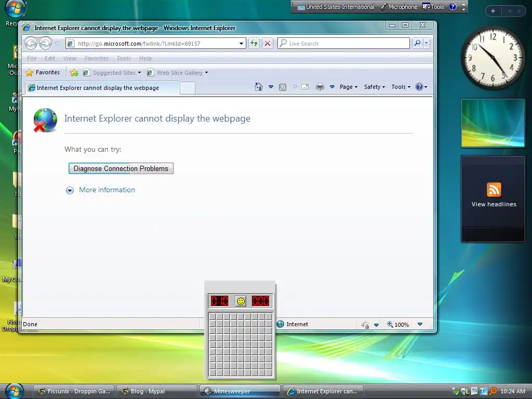532x399 pixels.
Task: Click the Refresh button next to address bar
Action: coord(254,43)
